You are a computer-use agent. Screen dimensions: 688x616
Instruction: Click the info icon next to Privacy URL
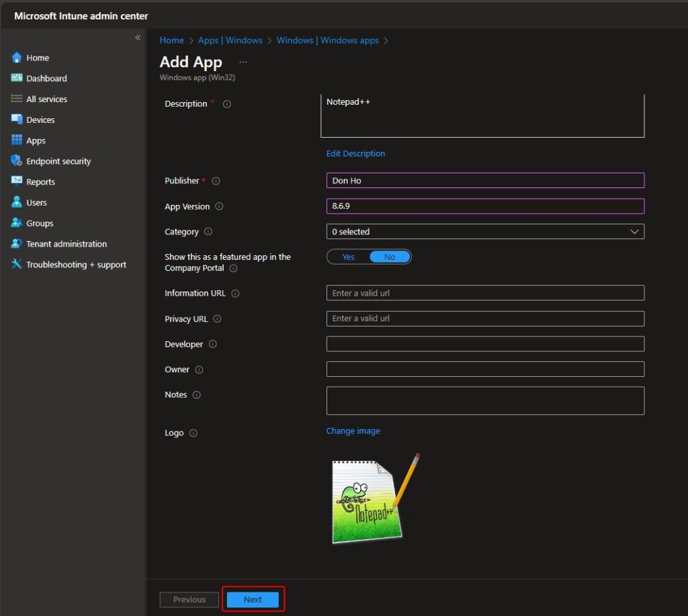[x=217, y=319]
